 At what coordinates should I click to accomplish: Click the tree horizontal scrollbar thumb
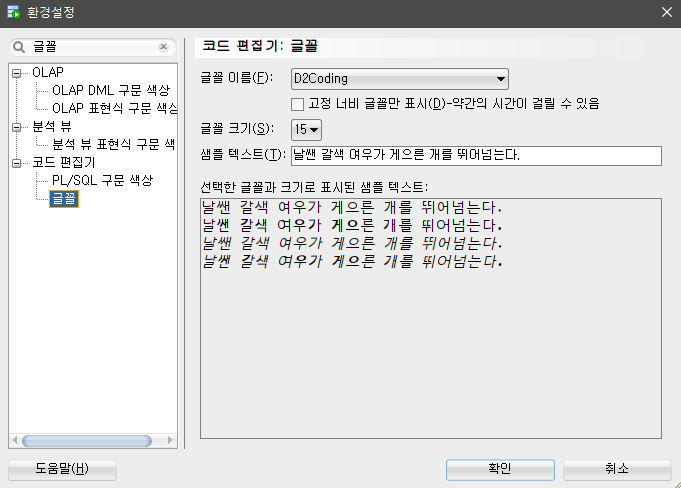87,441
